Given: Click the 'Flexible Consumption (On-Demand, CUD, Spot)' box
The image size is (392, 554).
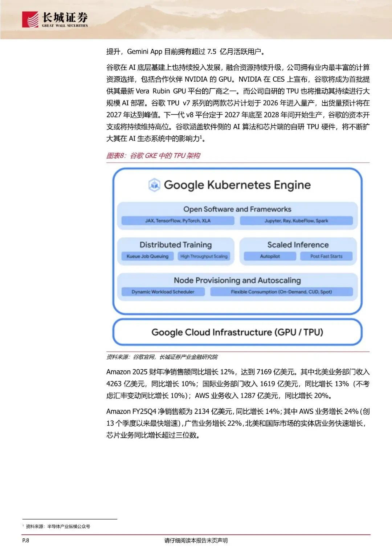Looking at the screenshot, I should click(x=282, y=292).
